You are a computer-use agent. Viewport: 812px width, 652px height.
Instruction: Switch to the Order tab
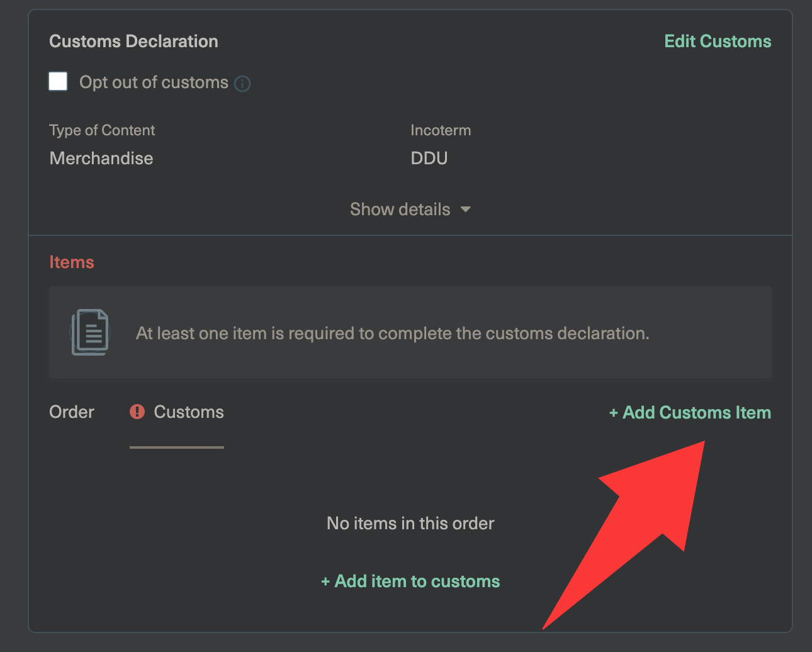click(x=72, y=412)
